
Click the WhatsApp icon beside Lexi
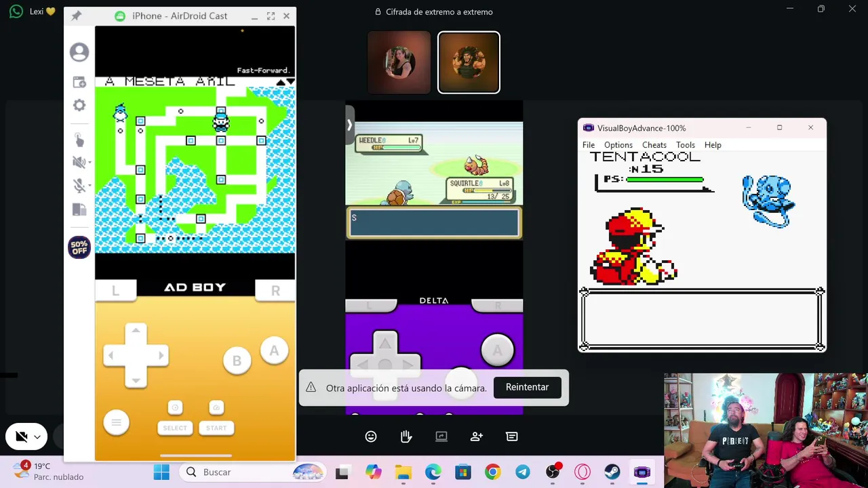point(16,12)
